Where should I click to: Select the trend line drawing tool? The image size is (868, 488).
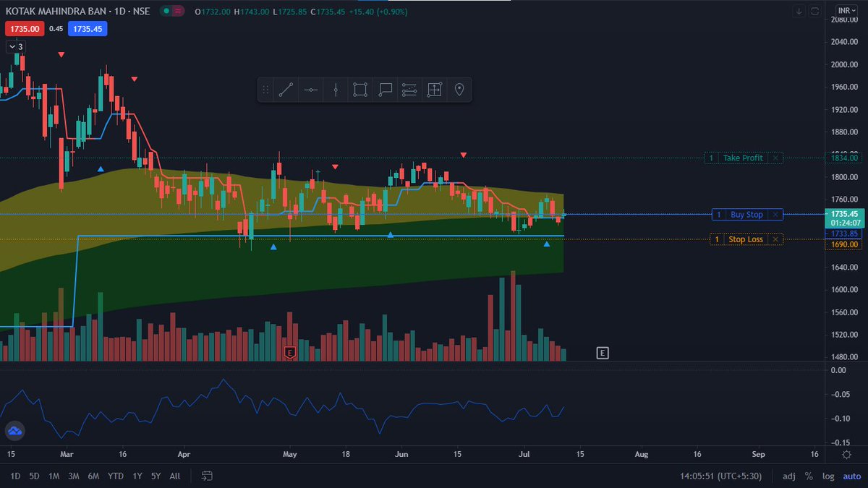point(286,90)
